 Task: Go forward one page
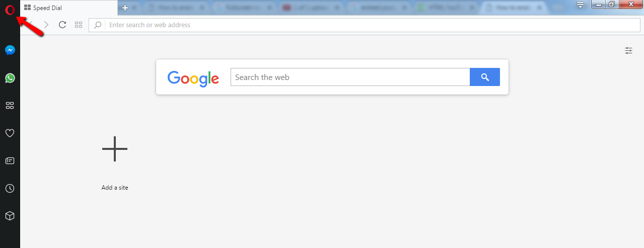click(46, 25)
